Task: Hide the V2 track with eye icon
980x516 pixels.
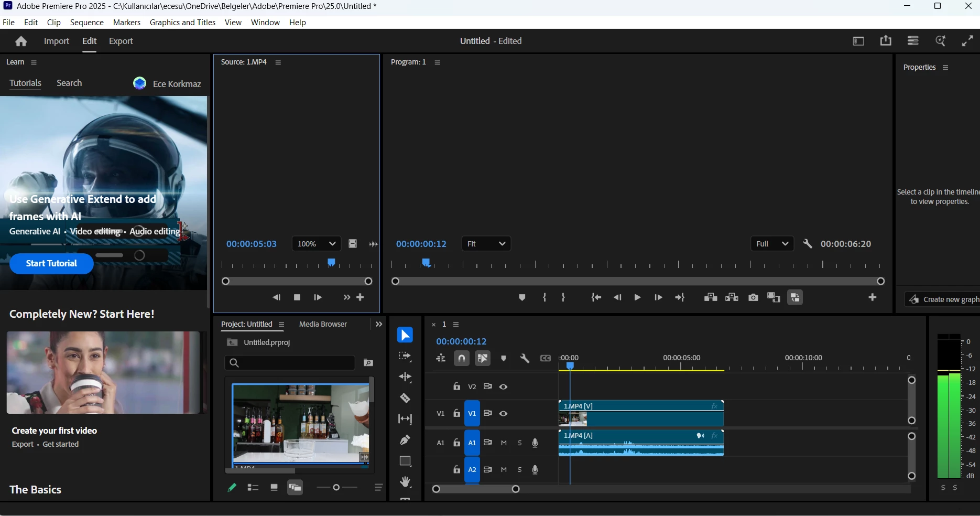Action: coord(504,387)
